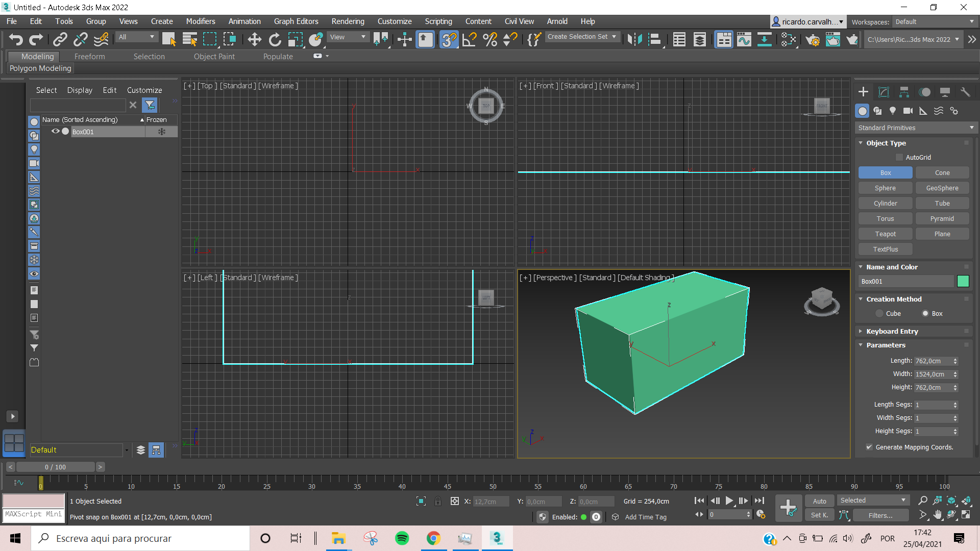Click the Render Setup icon
This screenshot has width=980, height=551.
pyautogui.click(x=813, y=39)
